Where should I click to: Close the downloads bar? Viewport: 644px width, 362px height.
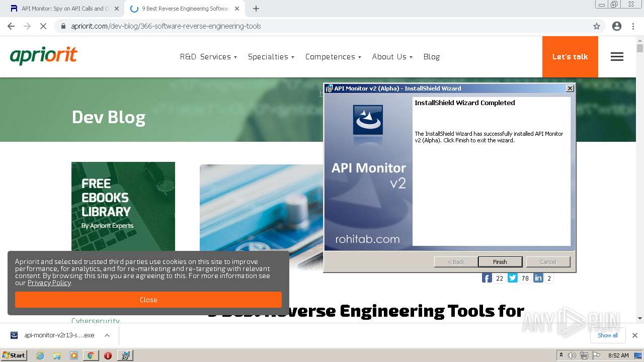tap(634, 335)
